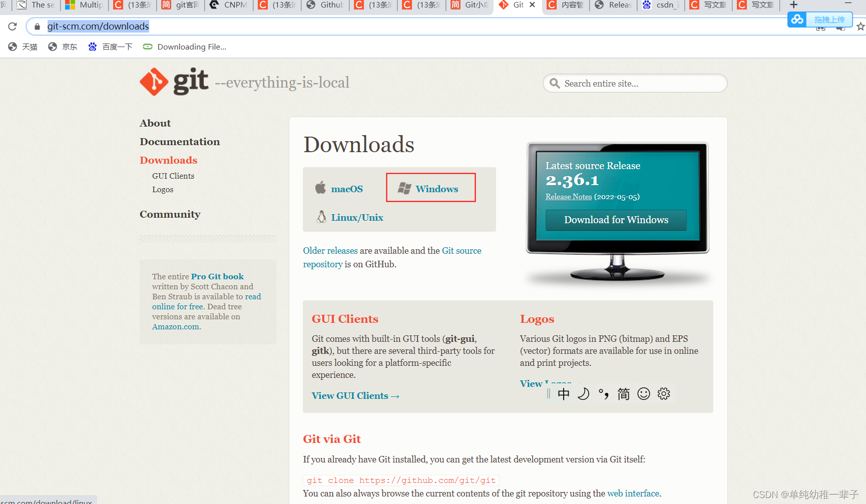The image size is (866, 504).
Task: Click the Windows flag icon
Action: coord(404,188)
